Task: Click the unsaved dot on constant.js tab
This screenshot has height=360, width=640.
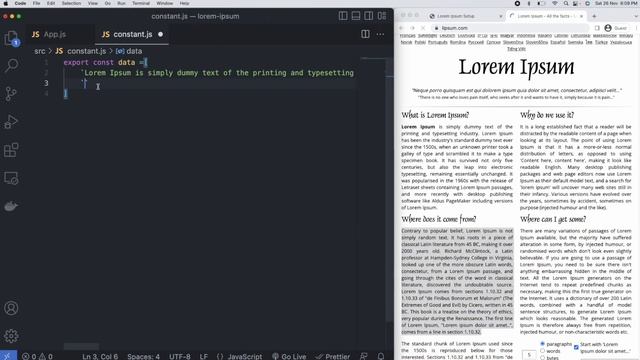Action: (160, 34)
